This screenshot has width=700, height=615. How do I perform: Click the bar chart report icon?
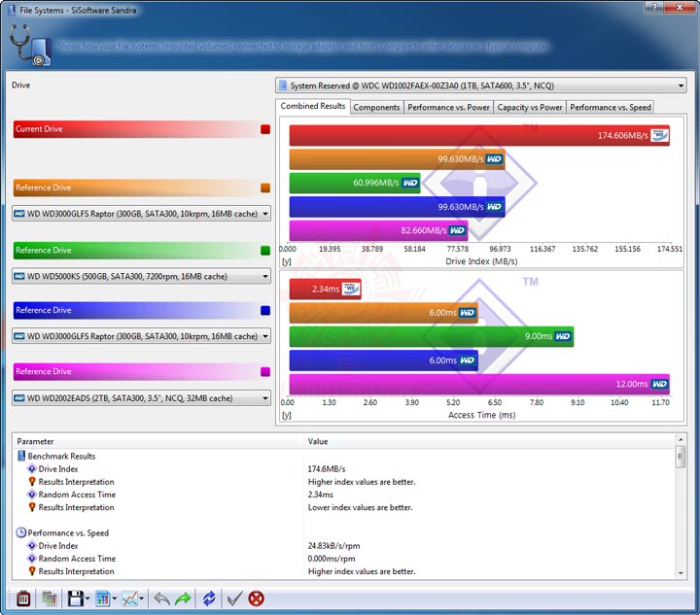[103, 598]
